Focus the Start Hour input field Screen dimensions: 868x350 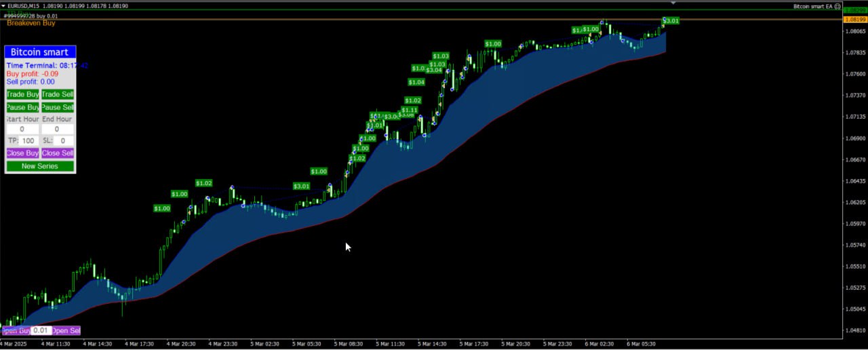(22, 129)
